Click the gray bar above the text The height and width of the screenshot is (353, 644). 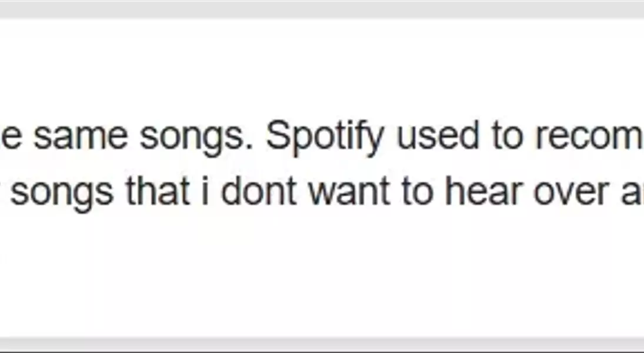(x=322, y=9)
